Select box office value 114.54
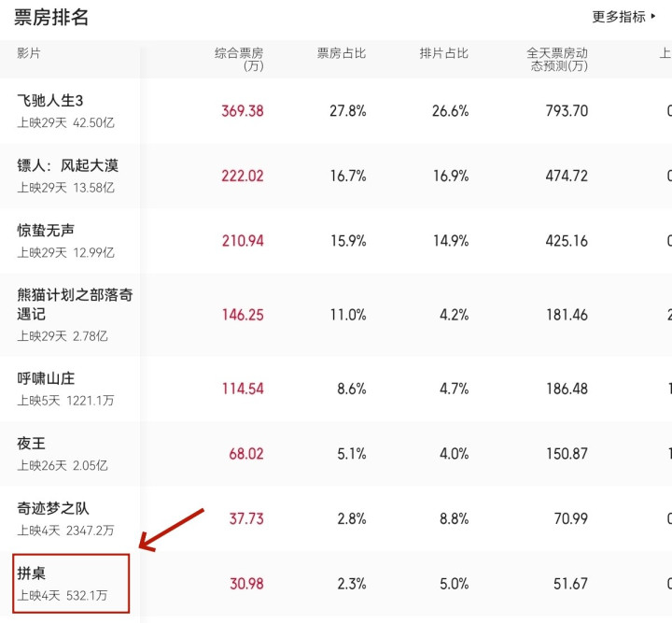Viewport: 672px width, 623px height. [243, 389]
